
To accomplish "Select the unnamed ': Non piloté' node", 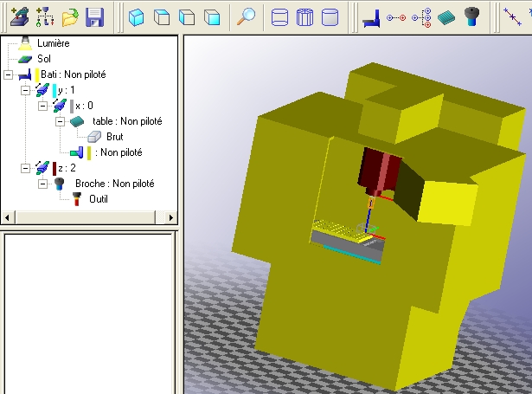I will (x=119, y=152).
